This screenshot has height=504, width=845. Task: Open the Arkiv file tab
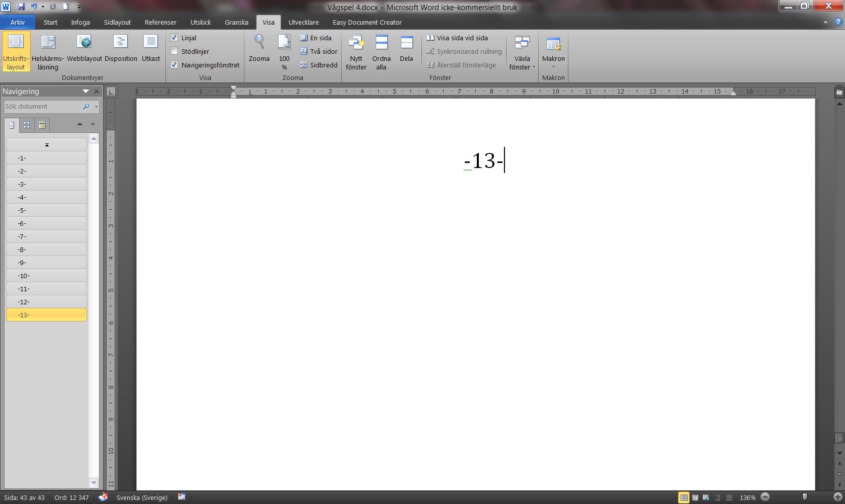pos(18,22)
